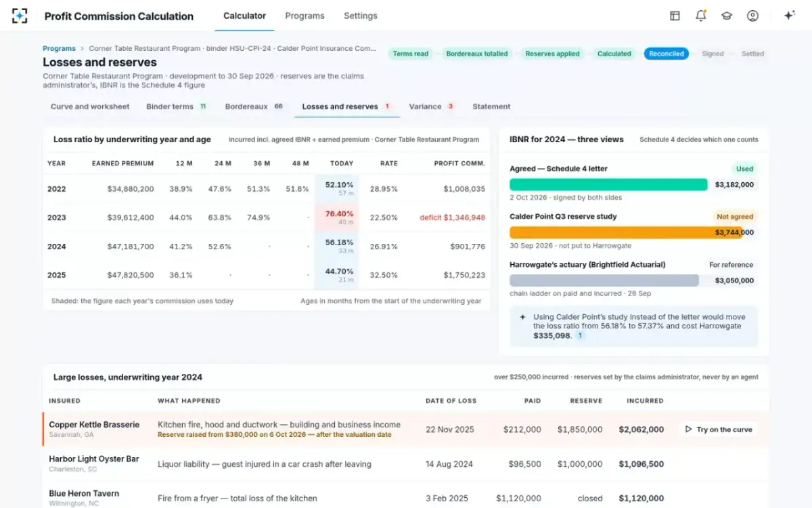Viewport: 812px width, 508px height.
Task: Click Try on the curve button
Action: 719,429
